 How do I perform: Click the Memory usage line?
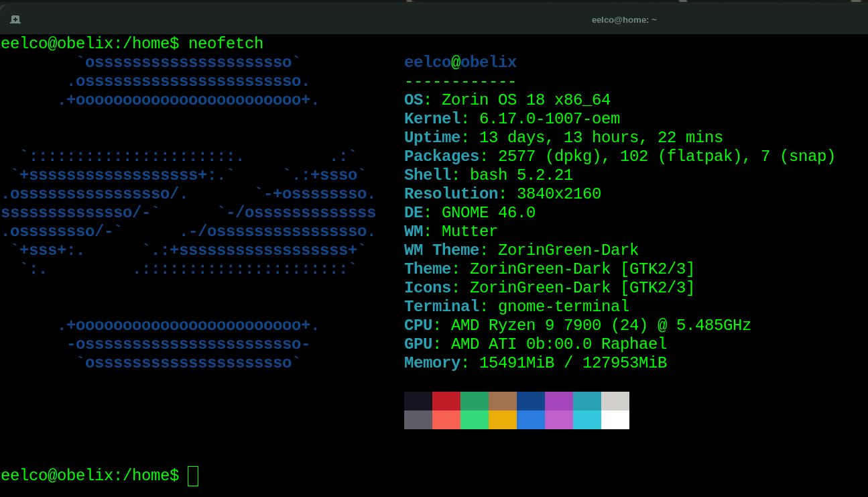coord(536,362)
